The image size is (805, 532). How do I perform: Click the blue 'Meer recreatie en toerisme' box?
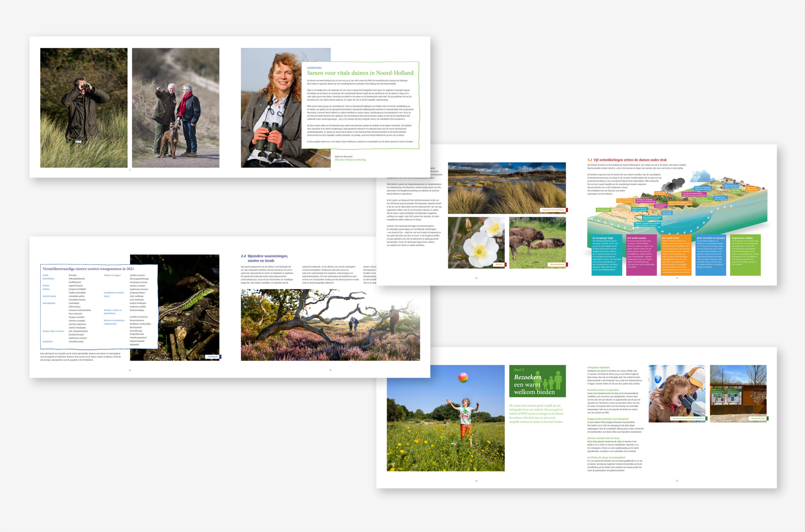[710, 255]
